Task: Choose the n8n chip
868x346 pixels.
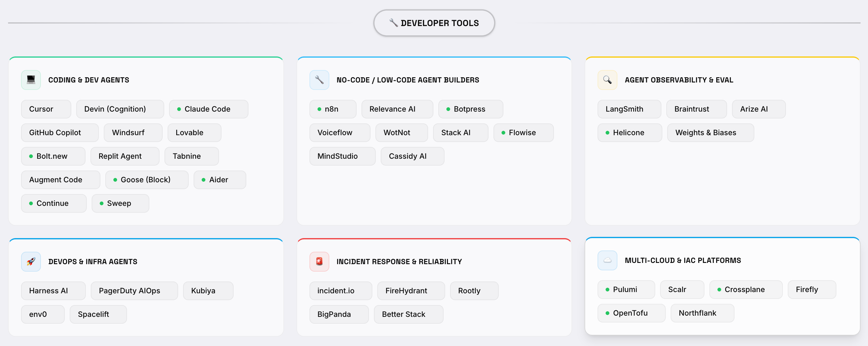Action: (x=332, y=109)
